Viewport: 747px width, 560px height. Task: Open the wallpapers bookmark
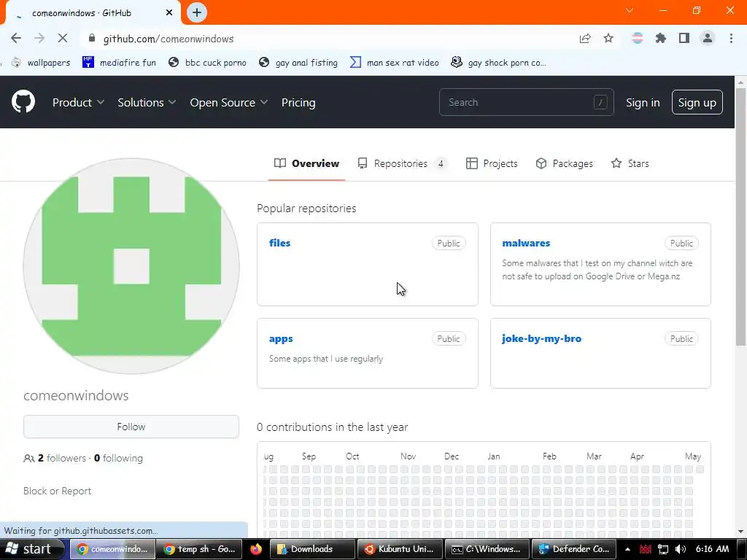point(41,63)
